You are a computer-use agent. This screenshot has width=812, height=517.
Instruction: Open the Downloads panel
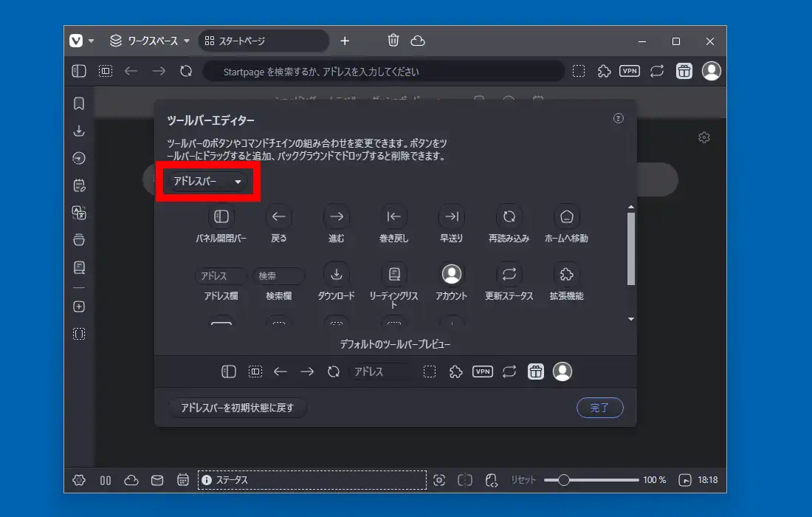click(79, 131)
